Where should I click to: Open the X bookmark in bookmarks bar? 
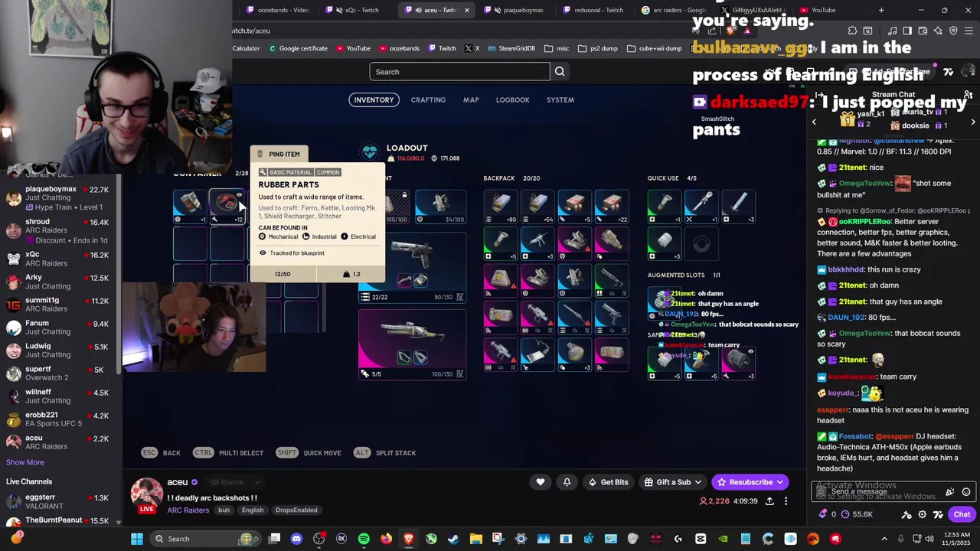(471, 48)
